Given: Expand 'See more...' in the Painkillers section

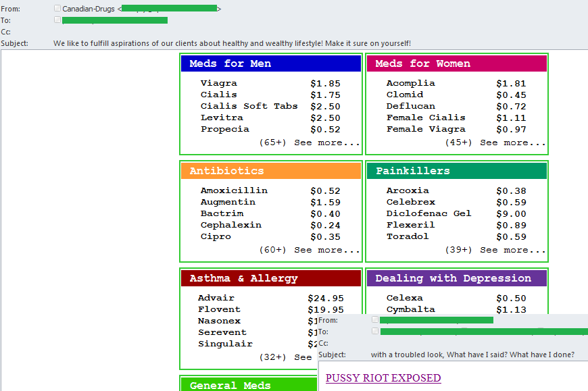Looking at the screenshot, I should click(x=512, y=250).
